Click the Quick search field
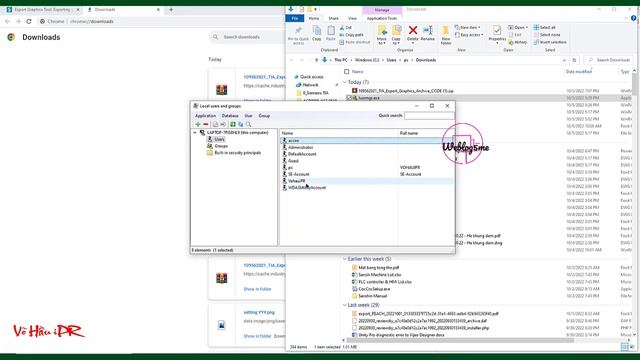The width and height of the screenshot is (640, 360). (x=429, y=116)
